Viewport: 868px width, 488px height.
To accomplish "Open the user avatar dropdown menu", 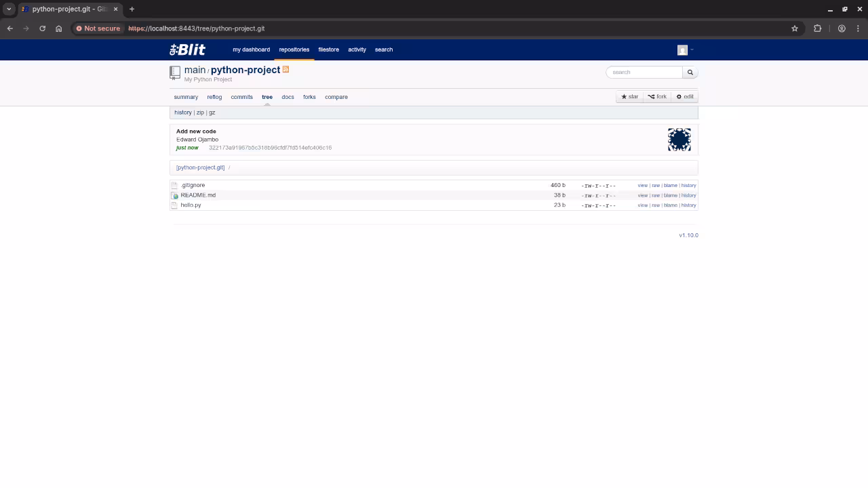I will [685, 49].
